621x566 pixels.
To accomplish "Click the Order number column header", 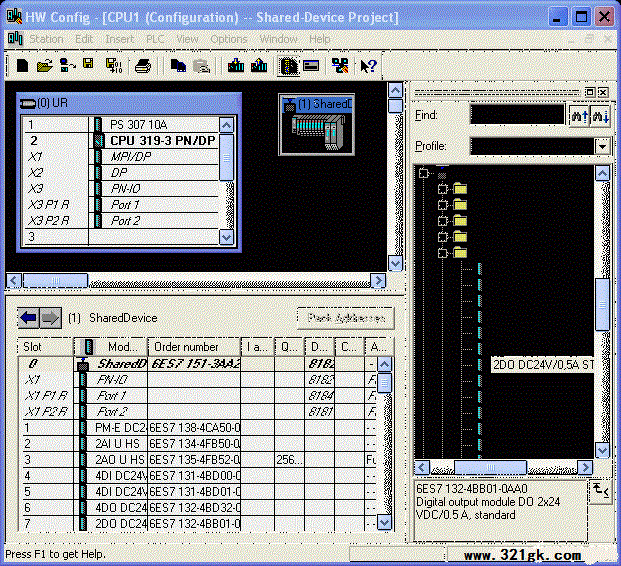I will [x=194, y=347].
